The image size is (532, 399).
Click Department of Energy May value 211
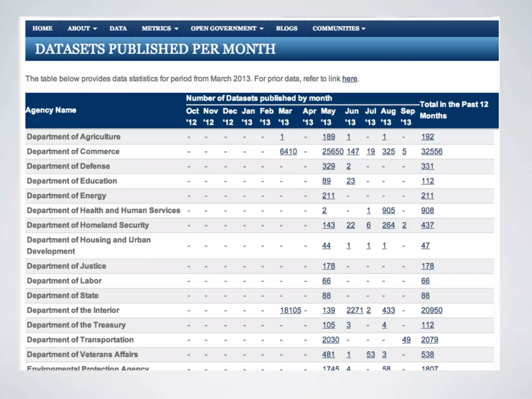coord(328,196)
